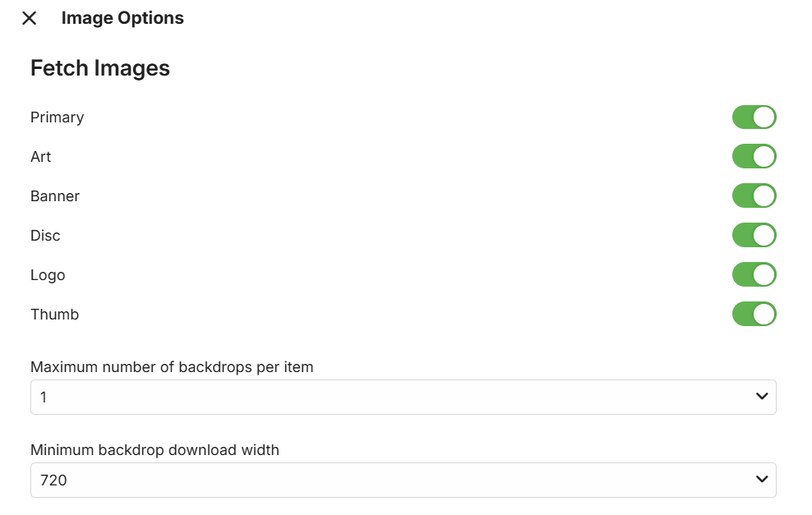812x515 pixels.
Task: Click the Art label text
Action: click(x=41, y=157)
